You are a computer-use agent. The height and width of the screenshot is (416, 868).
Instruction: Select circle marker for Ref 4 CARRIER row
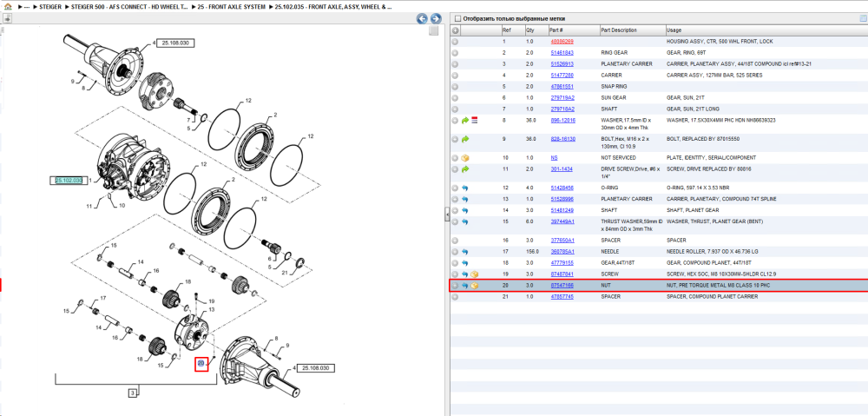(455, 76)
